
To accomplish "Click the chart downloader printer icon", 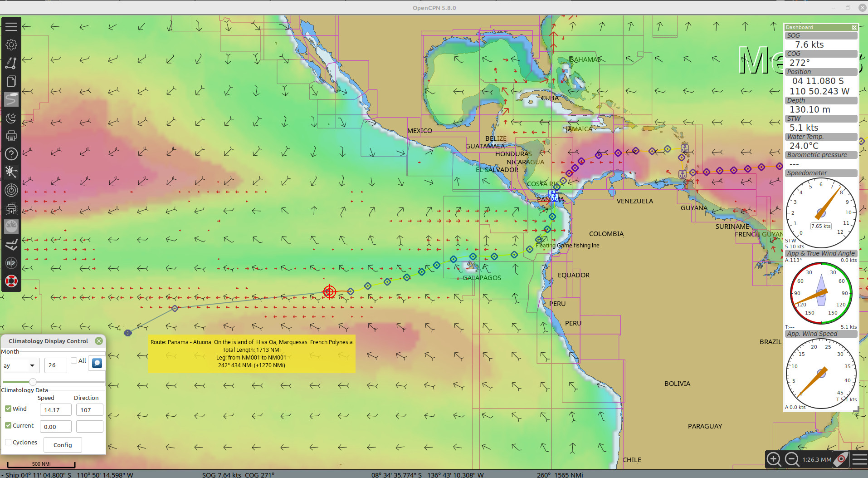I will [x=11, y=208].
